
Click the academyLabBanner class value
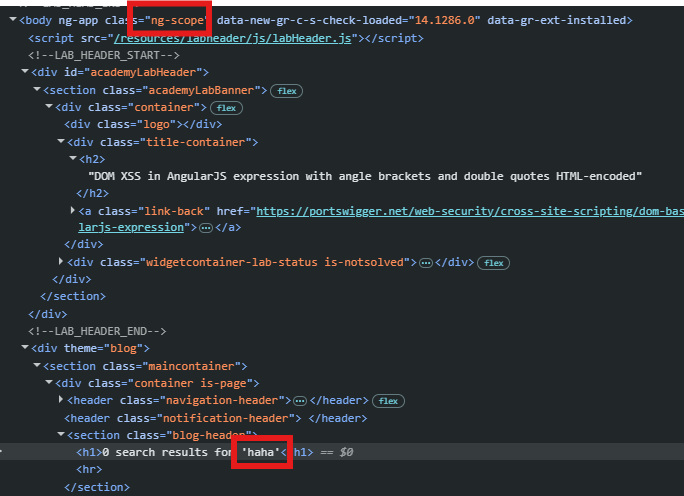pos(201,90)
